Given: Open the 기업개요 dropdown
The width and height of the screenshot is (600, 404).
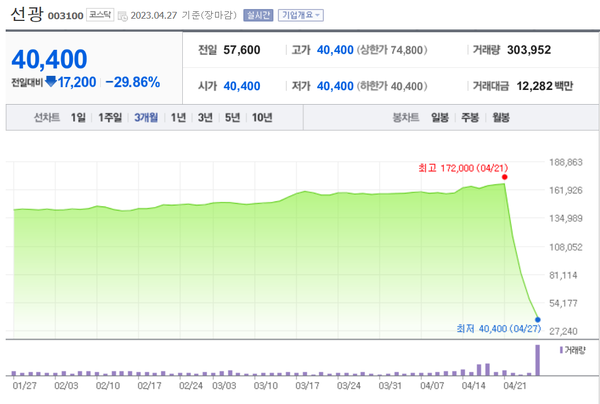Looking at the screenshot, I should click(300, 16).
